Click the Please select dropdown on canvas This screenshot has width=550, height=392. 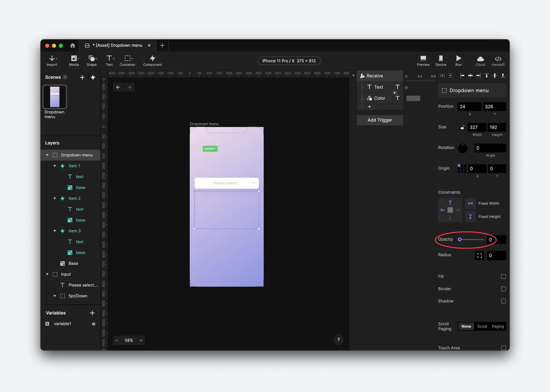(227, 183)
